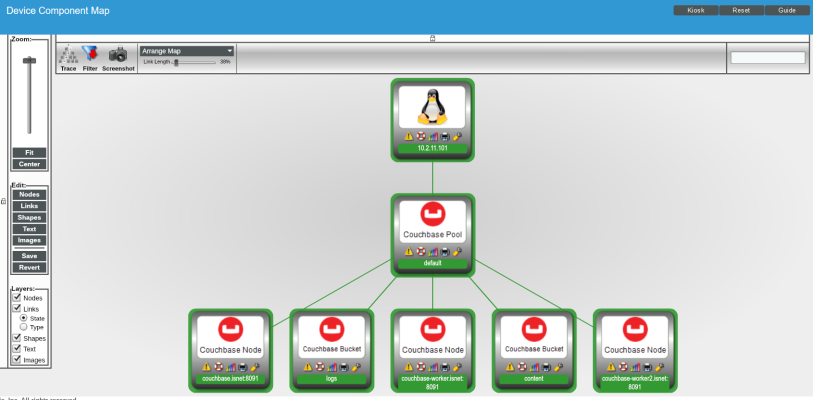Toggle the Links layer checkbox

click(x=17, y=308)
